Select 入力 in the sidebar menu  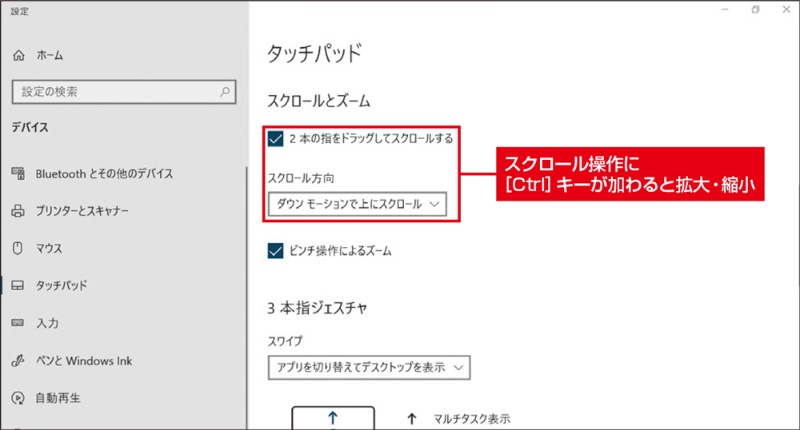[46, 323]
